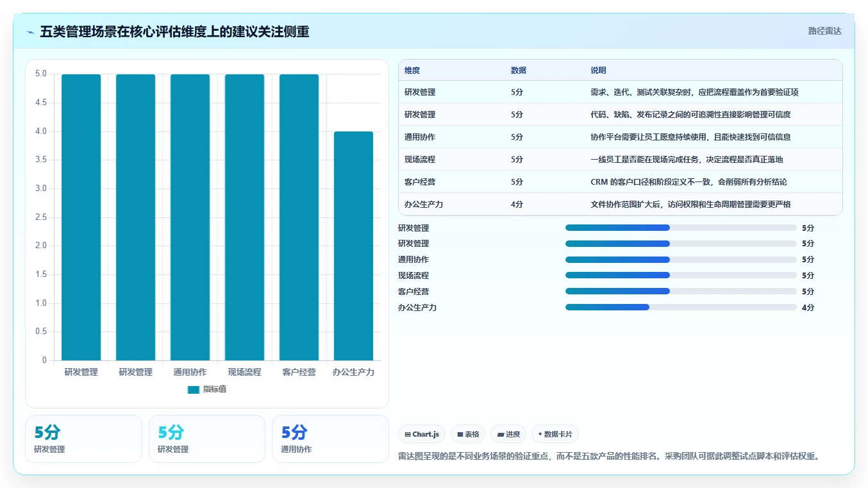
Task: Click the 维度 column header
Action: [412, 71]
